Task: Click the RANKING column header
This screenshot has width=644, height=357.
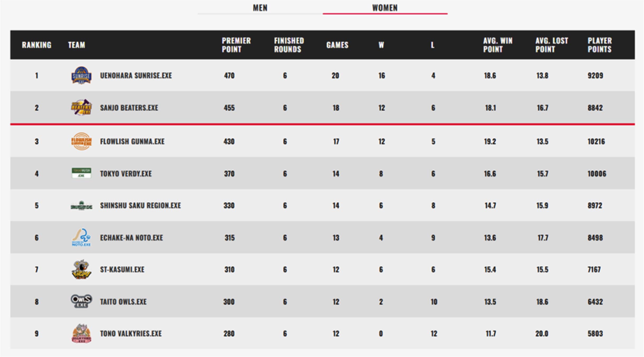Action: (36, 45)
